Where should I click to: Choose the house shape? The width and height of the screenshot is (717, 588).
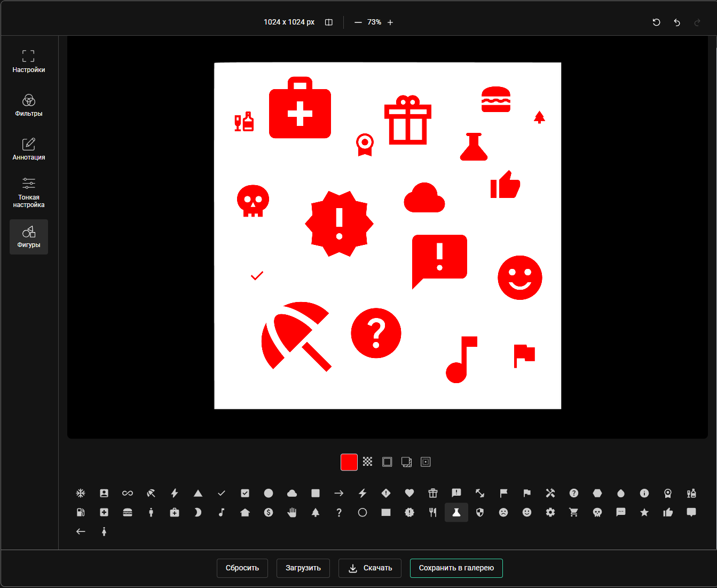[245, 512]
